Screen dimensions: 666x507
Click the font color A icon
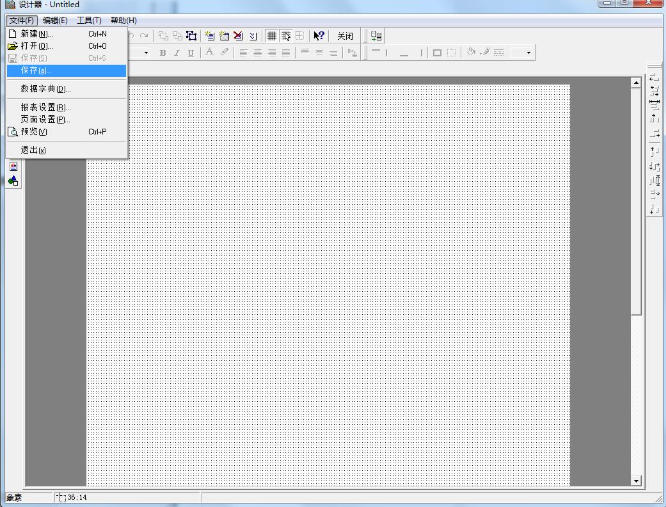[x=210, y=53]
